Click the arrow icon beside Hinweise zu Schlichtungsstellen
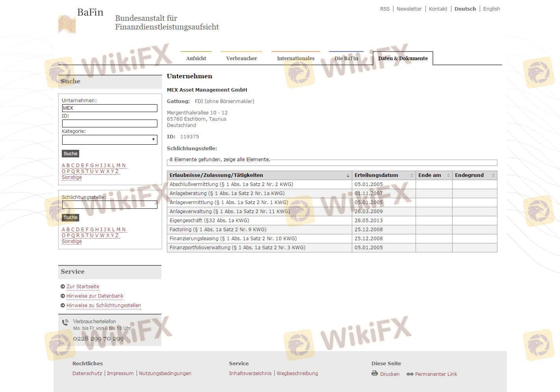 point(63,306)
